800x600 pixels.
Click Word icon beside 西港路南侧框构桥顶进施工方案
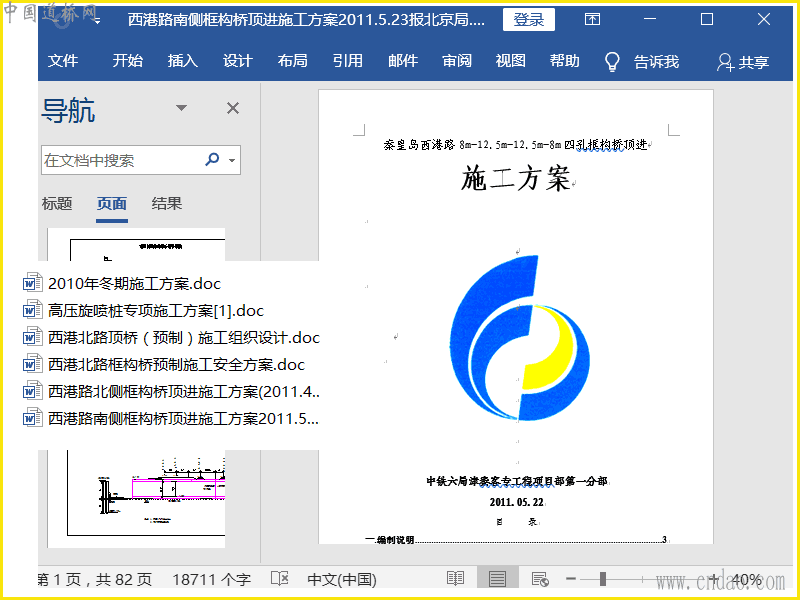click(32, 418)
